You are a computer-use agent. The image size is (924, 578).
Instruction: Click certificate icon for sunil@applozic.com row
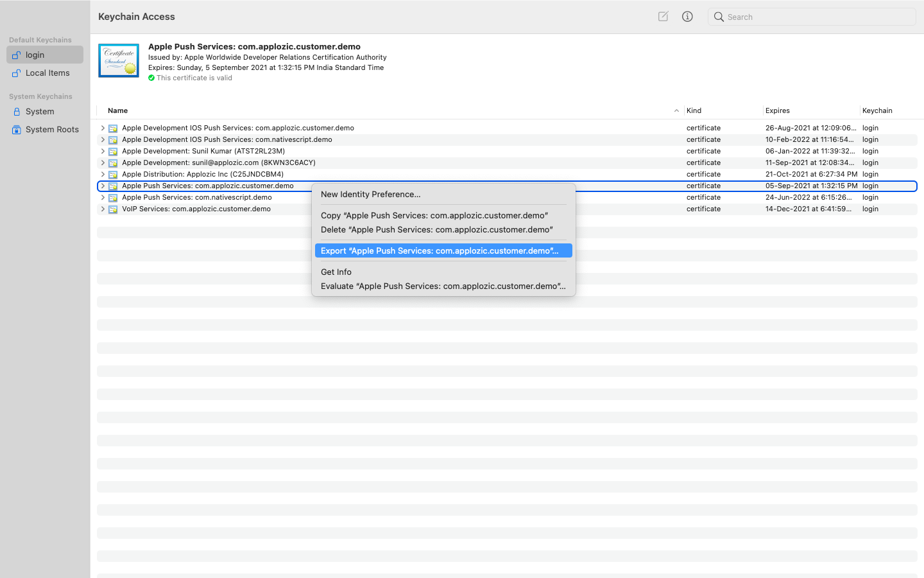point(113,163)
